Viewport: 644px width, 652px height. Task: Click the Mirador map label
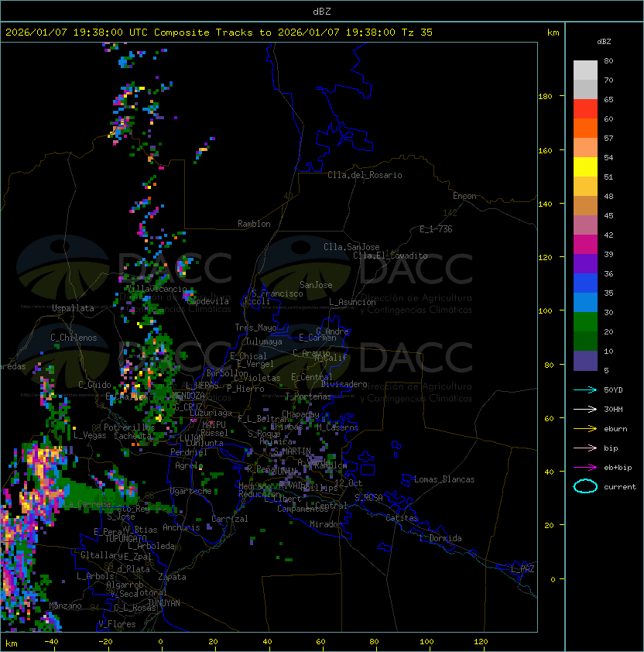326,524
